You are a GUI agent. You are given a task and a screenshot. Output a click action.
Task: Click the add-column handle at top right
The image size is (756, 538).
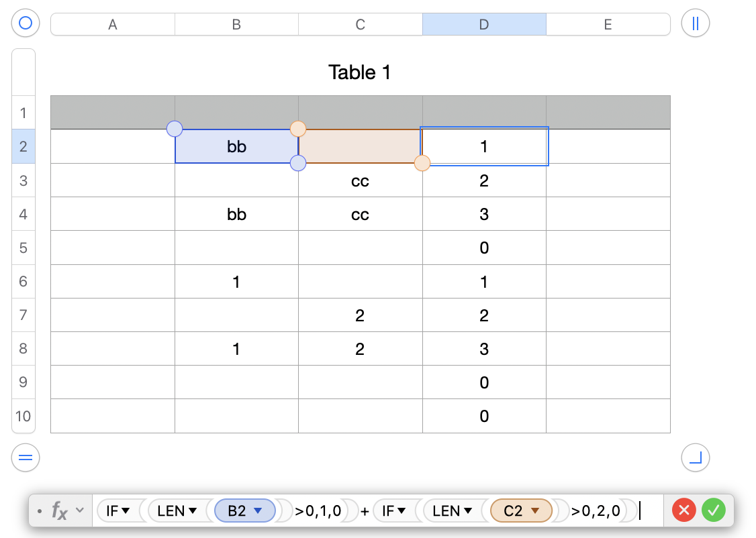point(695,24)
